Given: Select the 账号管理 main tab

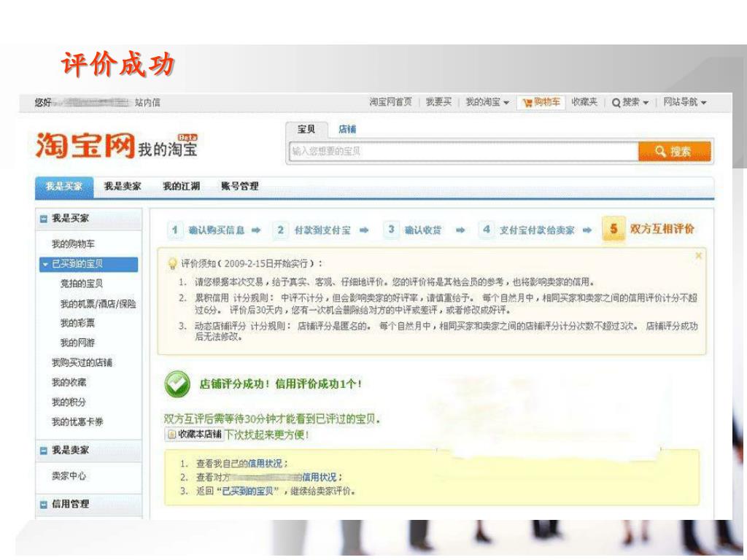Looking at the screenshot, I should (239, 186).
